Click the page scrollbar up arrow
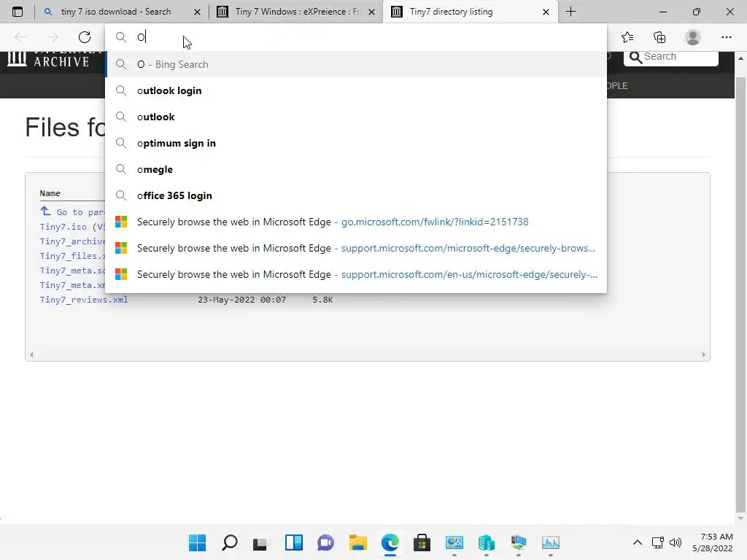 coord(740,58)
